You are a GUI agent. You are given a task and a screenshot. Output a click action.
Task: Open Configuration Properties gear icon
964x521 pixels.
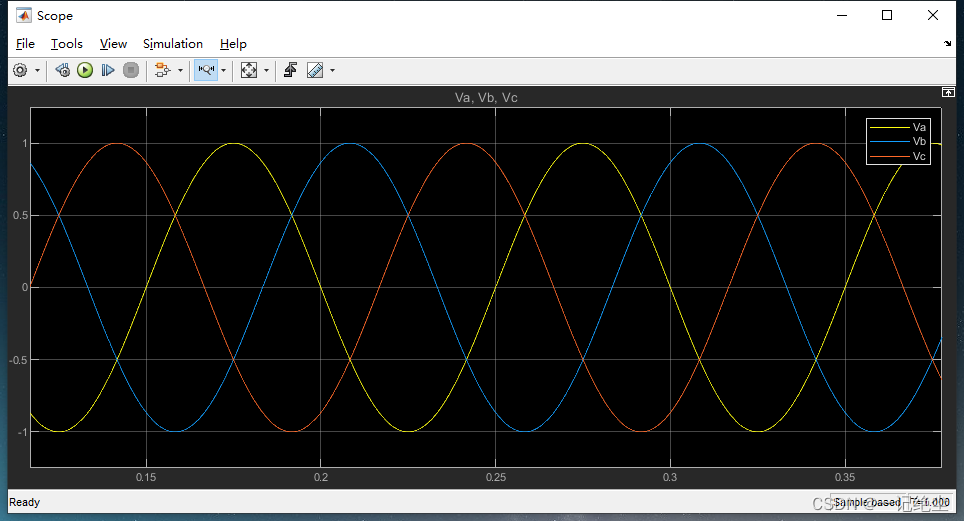[x=20, y=70]
